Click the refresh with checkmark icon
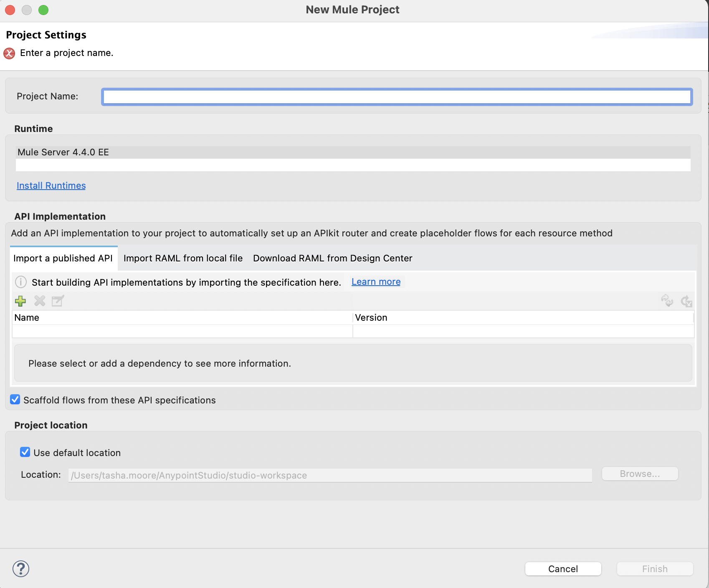Screen dimensions: 709x588 point(686,301)
